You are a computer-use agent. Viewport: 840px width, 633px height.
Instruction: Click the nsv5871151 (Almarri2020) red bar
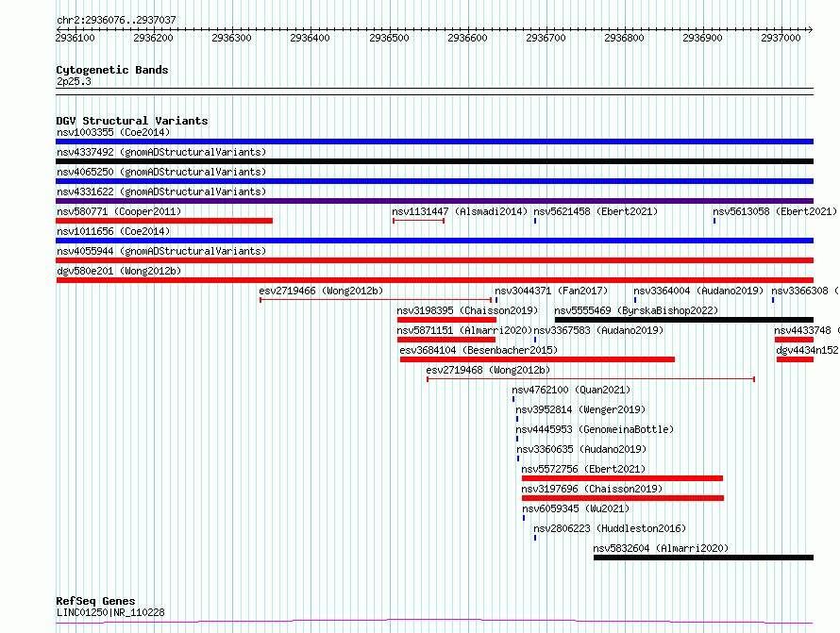coord(446,340)
